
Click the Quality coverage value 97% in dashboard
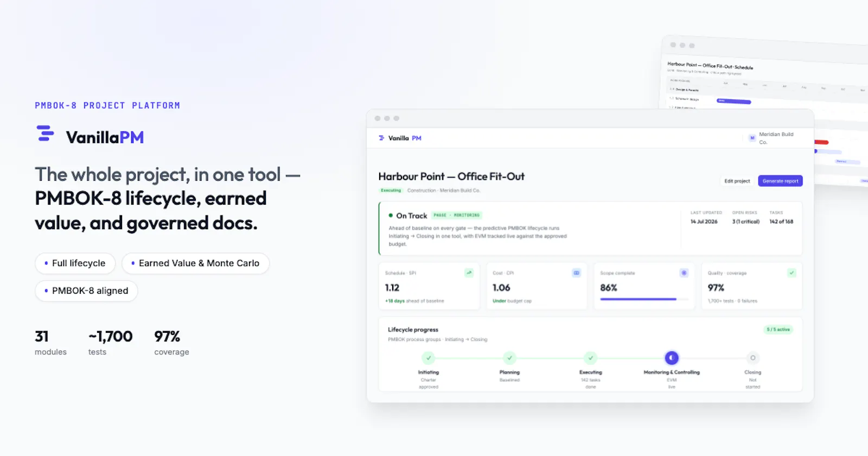point(716,288)
